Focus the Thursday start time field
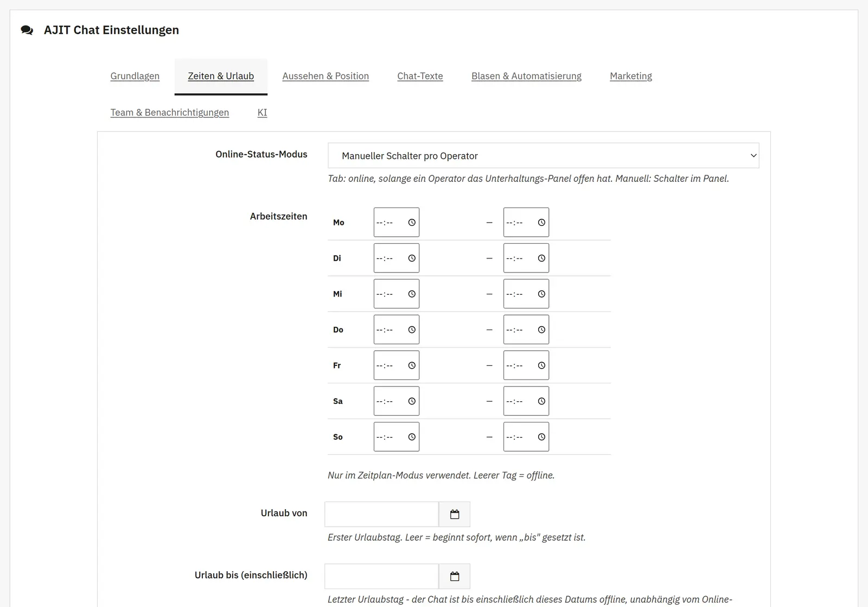Viewport: 868px width, 607px height. click(396, 330)
